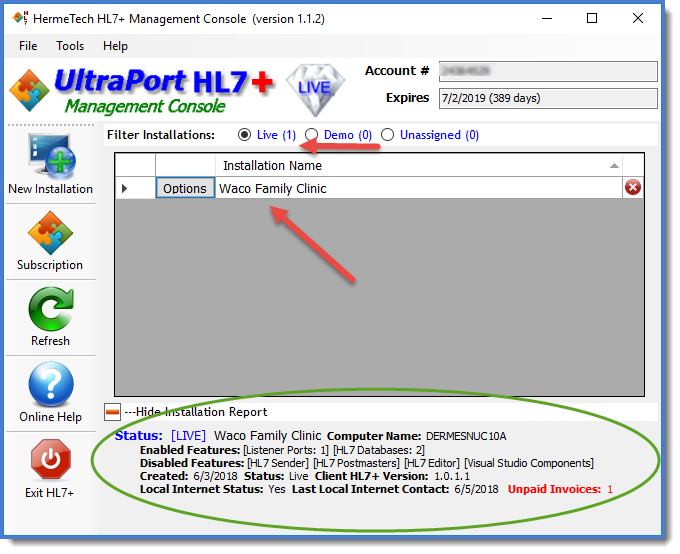Select the Waco Family Clinic row

418,188
